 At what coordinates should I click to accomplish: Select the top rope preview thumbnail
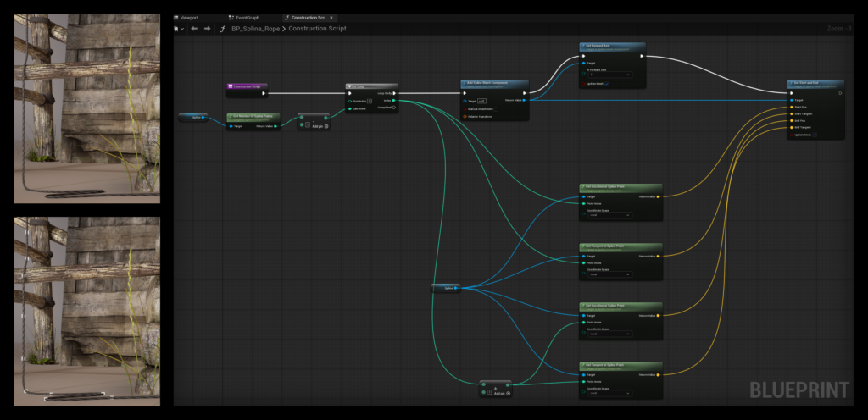[x=86, y=108]
